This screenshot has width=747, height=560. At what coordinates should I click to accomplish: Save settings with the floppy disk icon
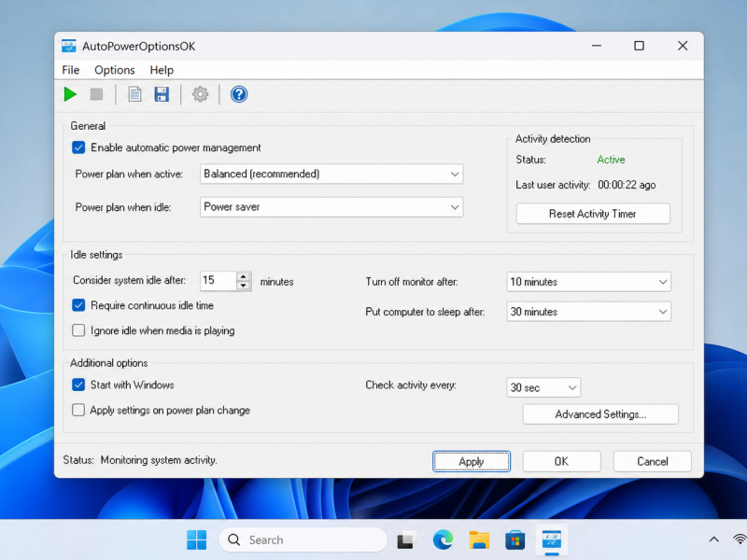point(162,94)
